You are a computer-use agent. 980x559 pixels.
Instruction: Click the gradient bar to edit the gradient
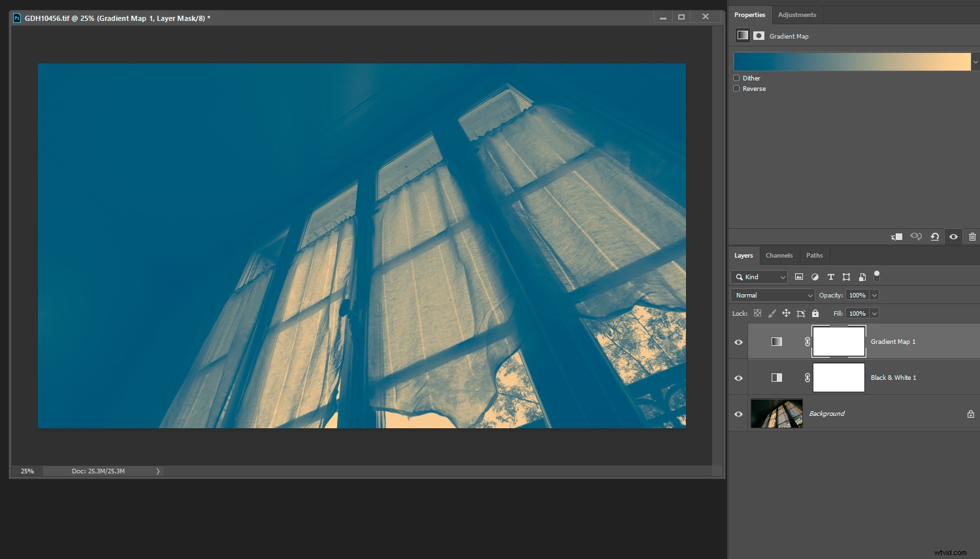(x=849, y=61)
